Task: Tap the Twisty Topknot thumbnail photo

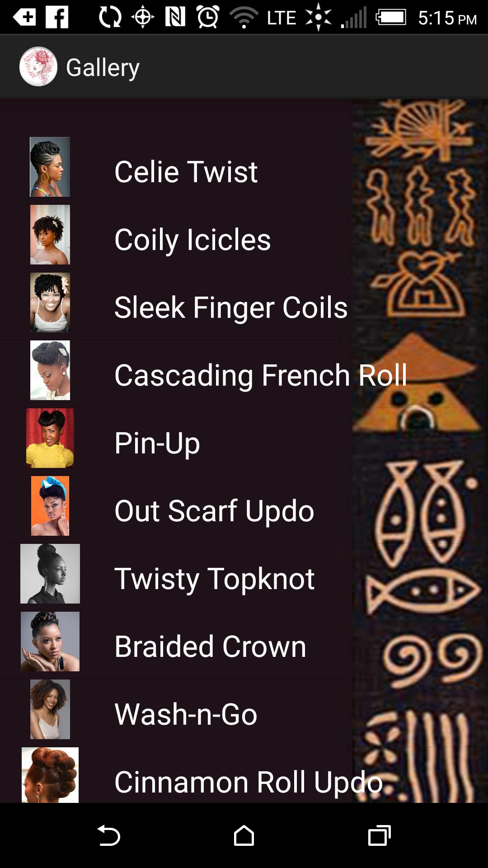Action: pos(50,574)
